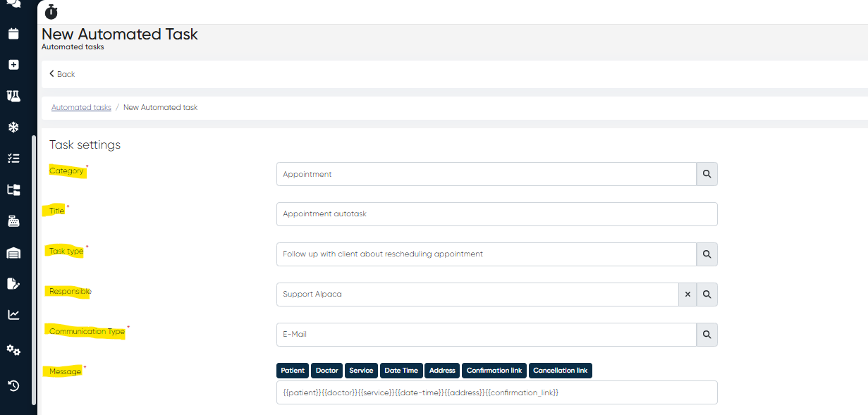
Task: Click the history clock sidebar icon
Action: point(13,385)
